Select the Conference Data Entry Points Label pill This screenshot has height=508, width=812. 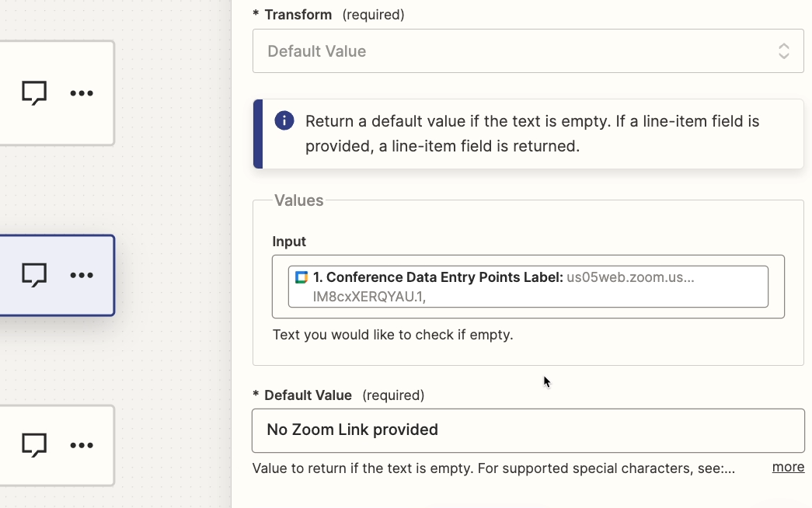(528, 287)
